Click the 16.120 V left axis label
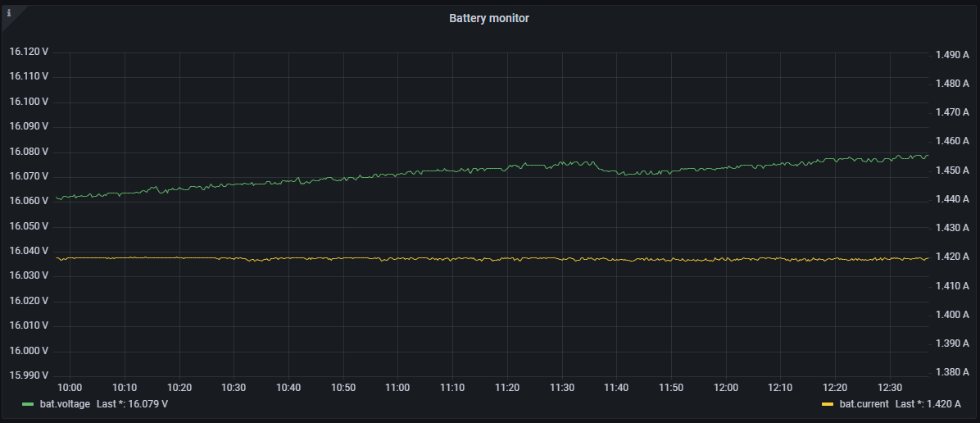Viewport: 980px width, 423px height. (29, 52)
